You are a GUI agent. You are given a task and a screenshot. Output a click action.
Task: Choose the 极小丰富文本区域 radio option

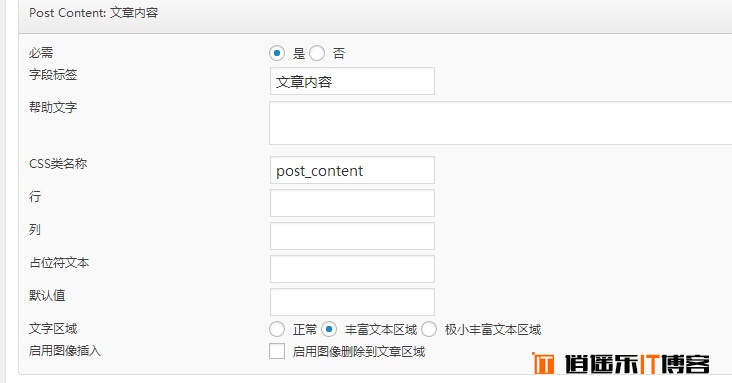[429, 329]
